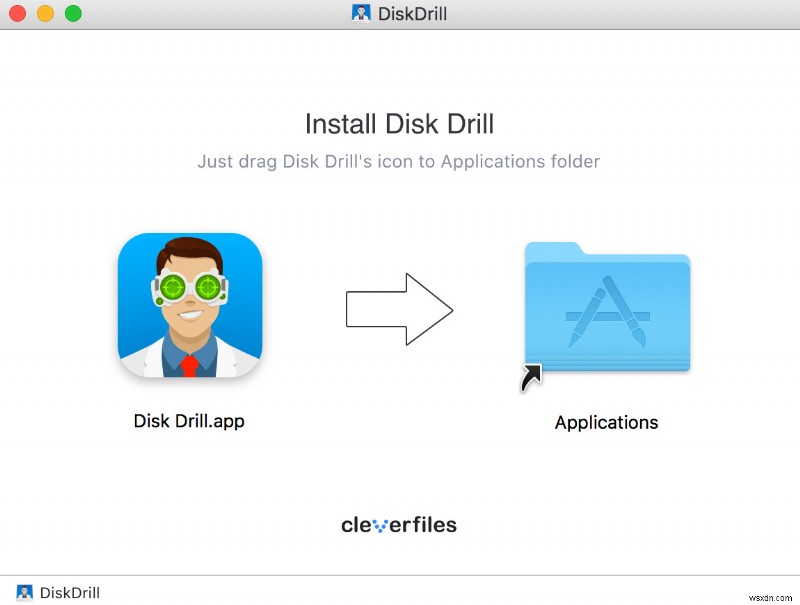The height and width of the screenshot is (605, 800).
Task: Click the green zoom traffic light
Action: coord(71,15)
